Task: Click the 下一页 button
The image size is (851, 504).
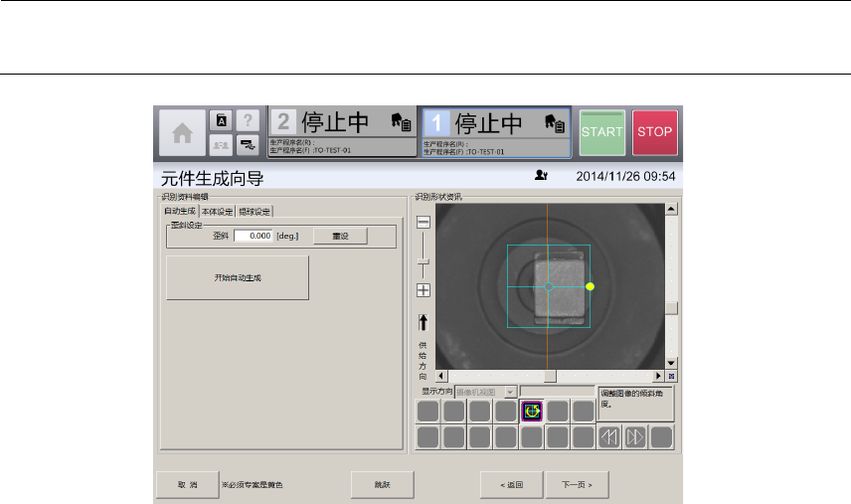Action: pos(577,485)
